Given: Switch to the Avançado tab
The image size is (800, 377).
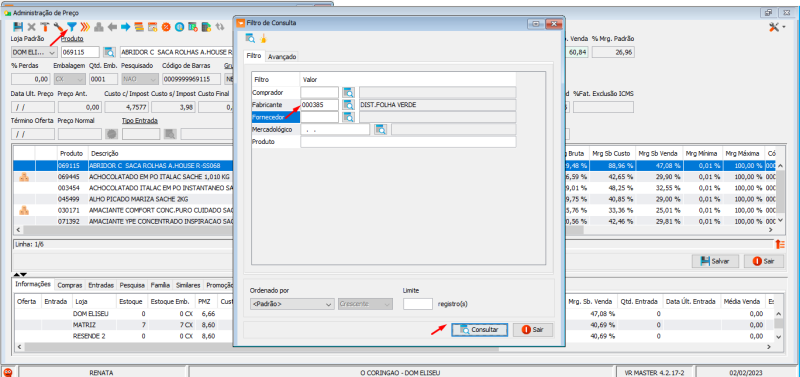Looking at the screenshot, I should click(282, 57).
